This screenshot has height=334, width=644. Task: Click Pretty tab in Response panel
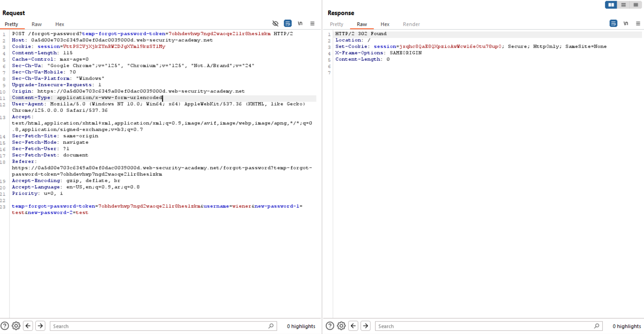pos(337,23)
